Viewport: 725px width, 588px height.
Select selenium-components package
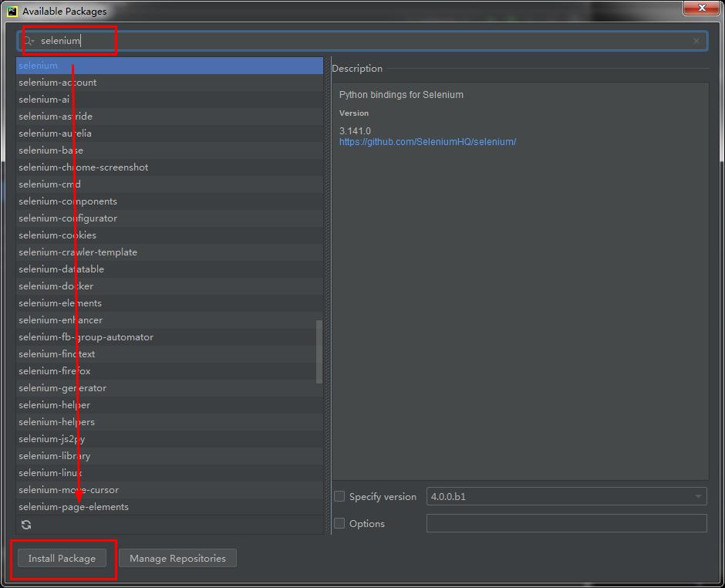click(169, 201)
